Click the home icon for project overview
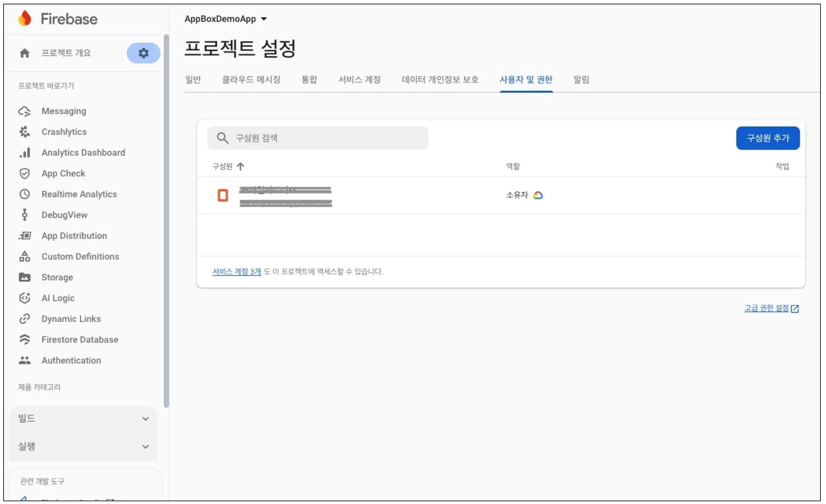Viewport: 826px width, 504px height. coord(24,53)
